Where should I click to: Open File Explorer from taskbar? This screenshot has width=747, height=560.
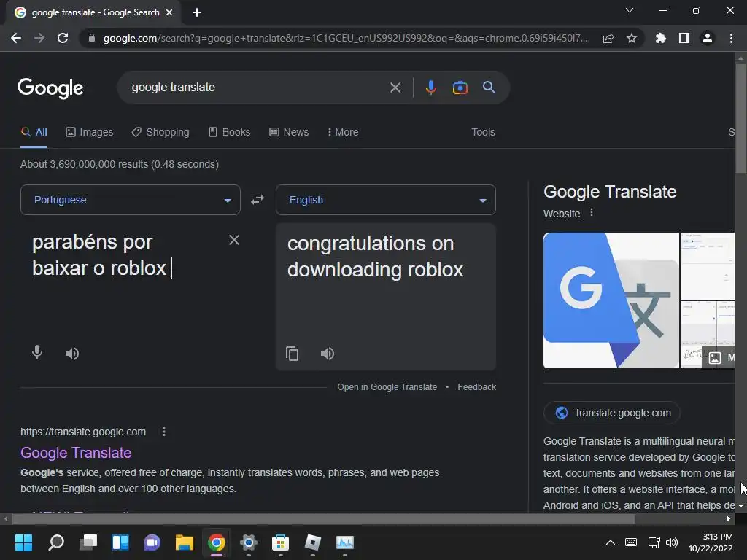point(185,542)
